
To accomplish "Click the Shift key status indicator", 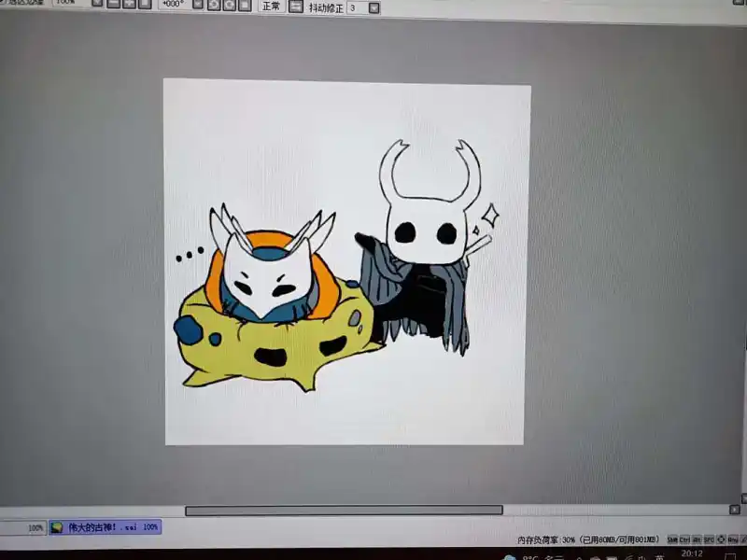I will 672,539.
